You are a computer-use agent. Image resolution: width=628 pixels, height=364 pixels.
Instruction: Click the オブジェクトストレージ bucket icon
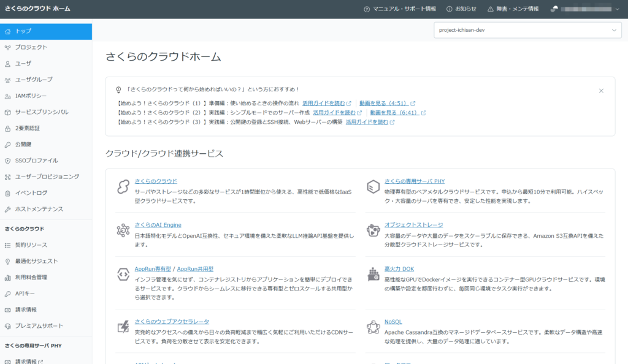[373, 230]
